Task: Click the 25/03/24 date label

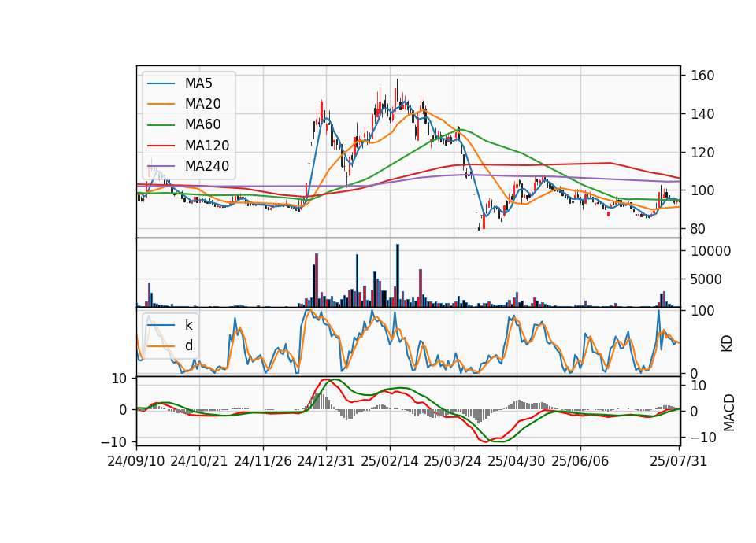Action: [453, 461]
